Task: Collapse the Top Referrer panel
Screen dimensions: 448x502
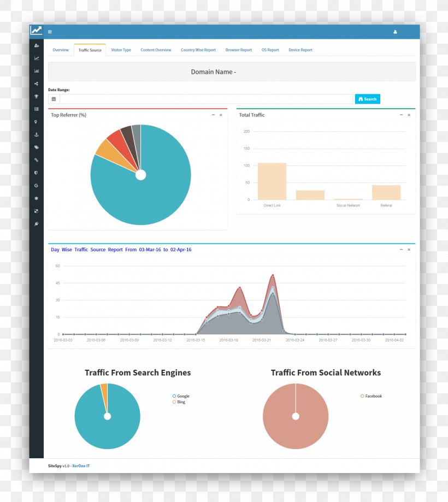Action: (x=213, y=115)
